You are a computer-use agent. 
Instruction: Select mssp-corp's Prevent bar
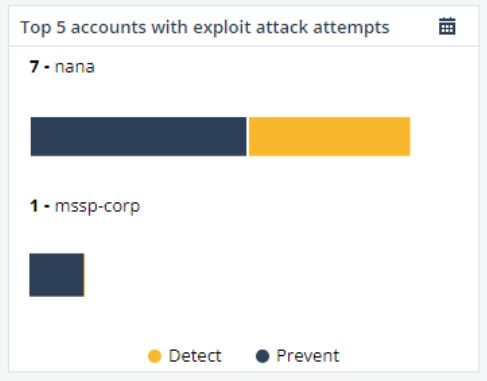pyautogui.click(x=57, y=275)
